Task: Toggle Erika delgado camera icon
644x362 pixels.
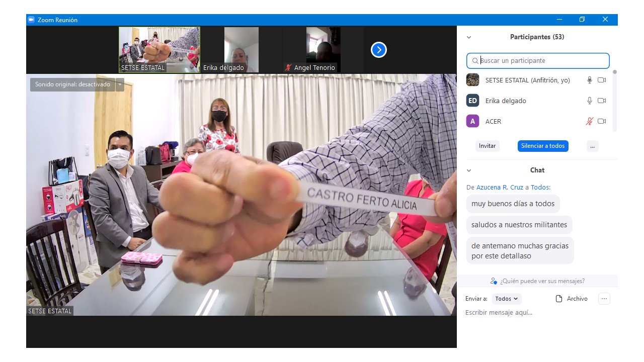Action: (602, 101)
